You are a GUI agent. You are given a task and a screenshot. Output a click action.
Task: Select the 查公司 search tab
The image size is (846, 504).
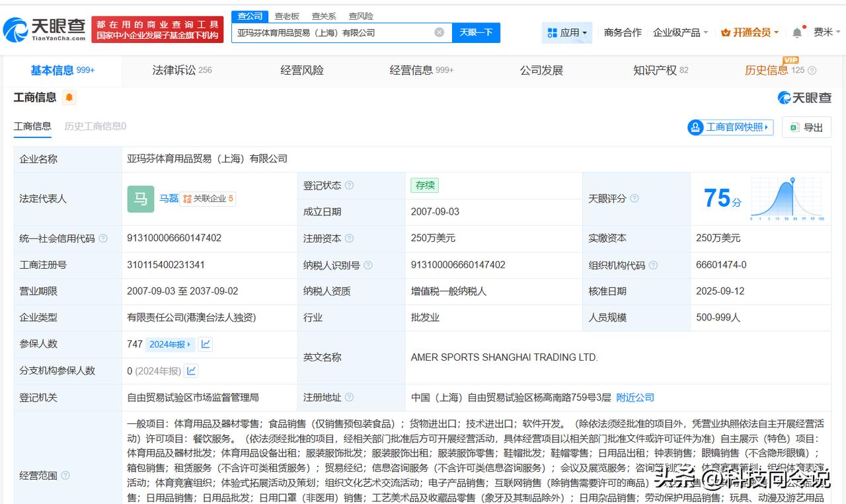pos(250,16)
